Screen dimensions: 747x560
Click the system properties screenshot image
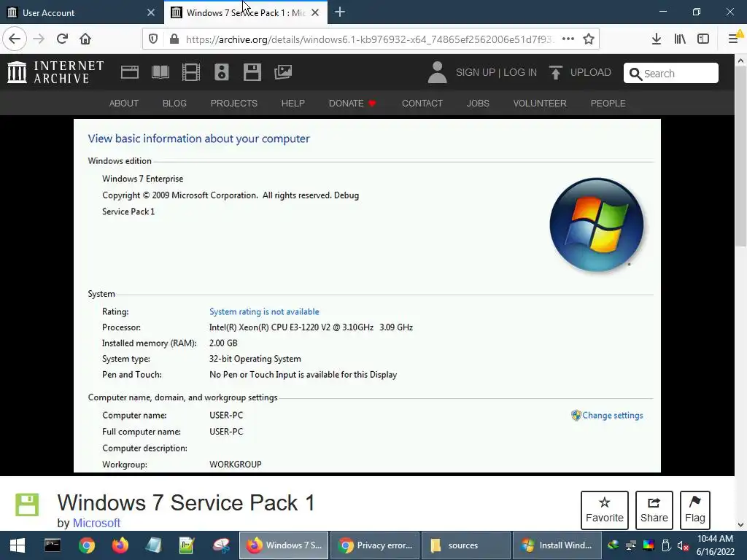pyautogui.click(x=368, y=296)
